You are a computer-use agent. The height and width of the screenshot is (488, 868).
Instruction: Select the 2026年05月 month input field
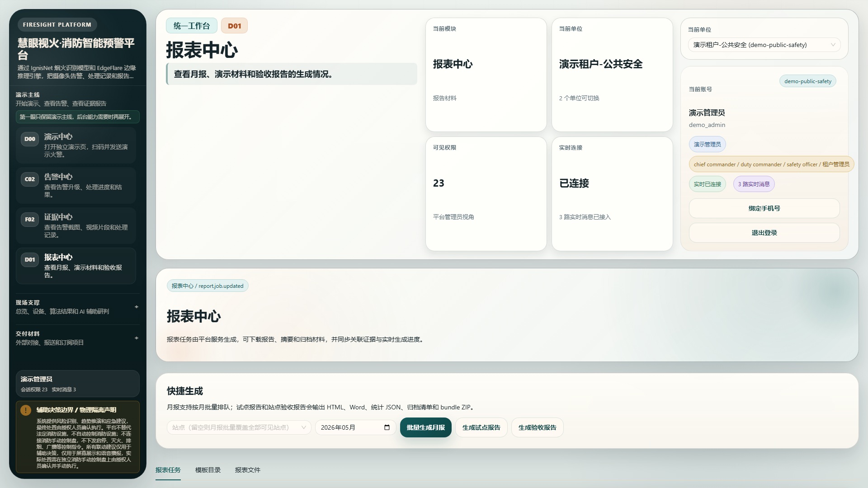coord(355,427)
